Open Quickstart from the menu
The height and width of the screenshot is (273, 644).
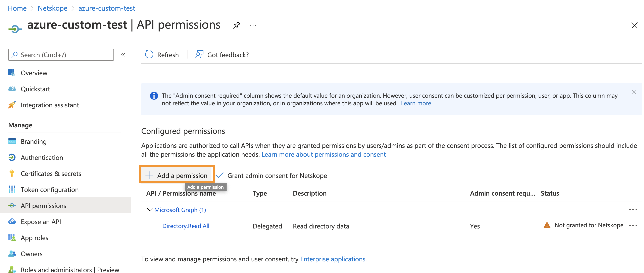tap(12, 89)
